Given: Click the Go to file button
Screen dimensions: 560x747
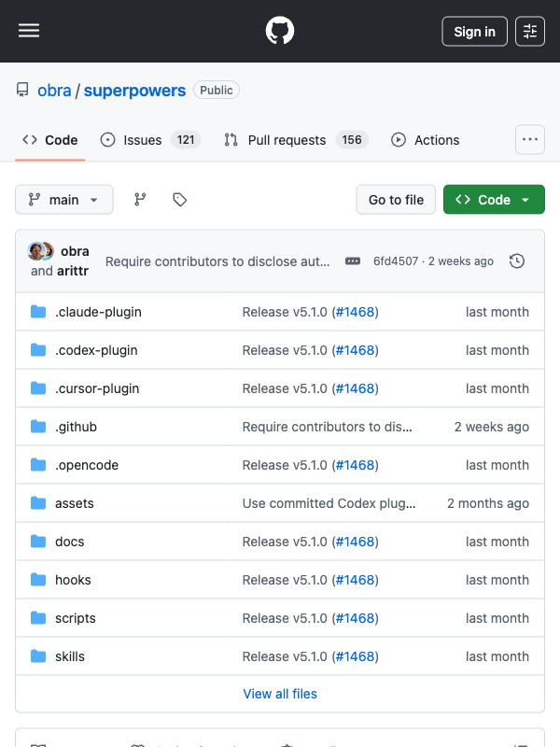Looking at the screenshot, I should pos(396,200).
